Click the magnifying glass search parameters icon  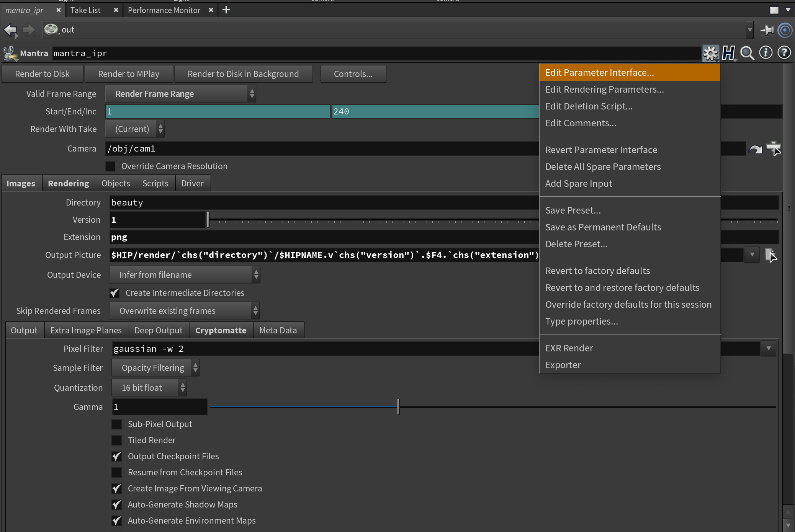pyautogui.click(x=747, y=53)
